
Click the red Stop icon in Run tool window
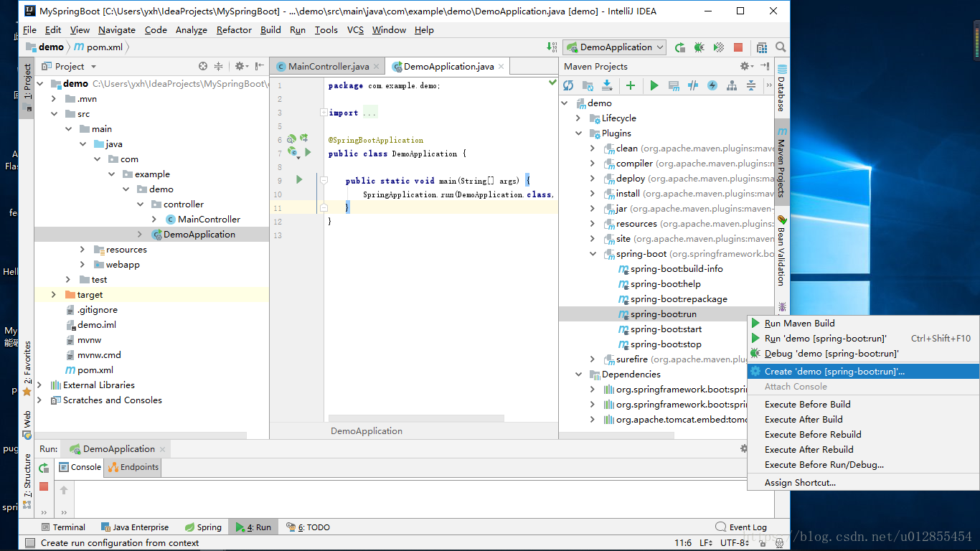click(44, 486)
